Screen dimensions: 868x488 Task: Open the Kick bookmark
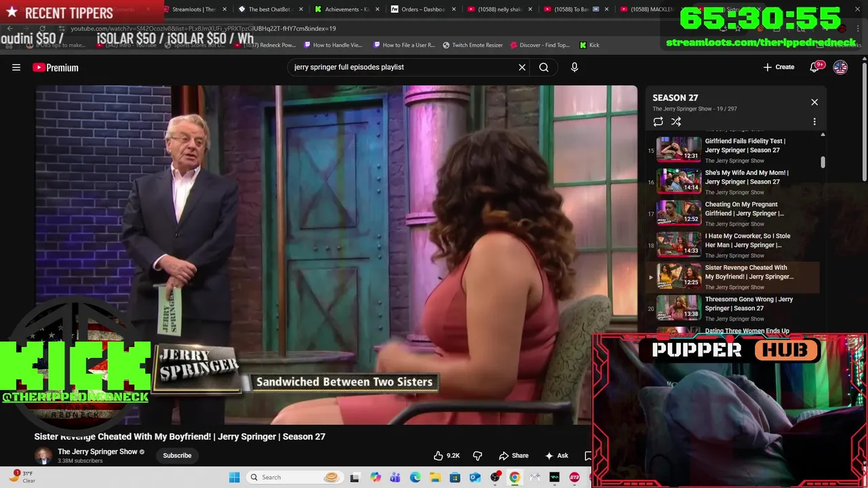pyautogui.click(x=589, y=45)
